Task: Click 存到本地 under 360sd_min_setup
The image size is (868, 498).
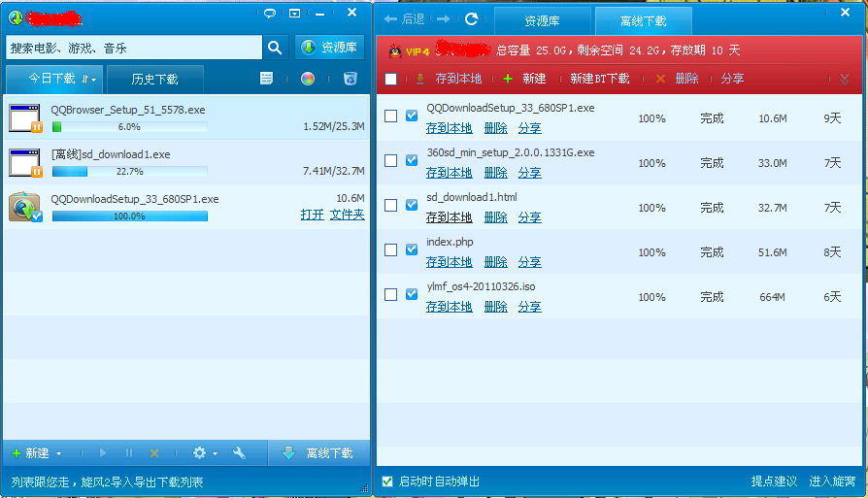Action: coord(449,173)
